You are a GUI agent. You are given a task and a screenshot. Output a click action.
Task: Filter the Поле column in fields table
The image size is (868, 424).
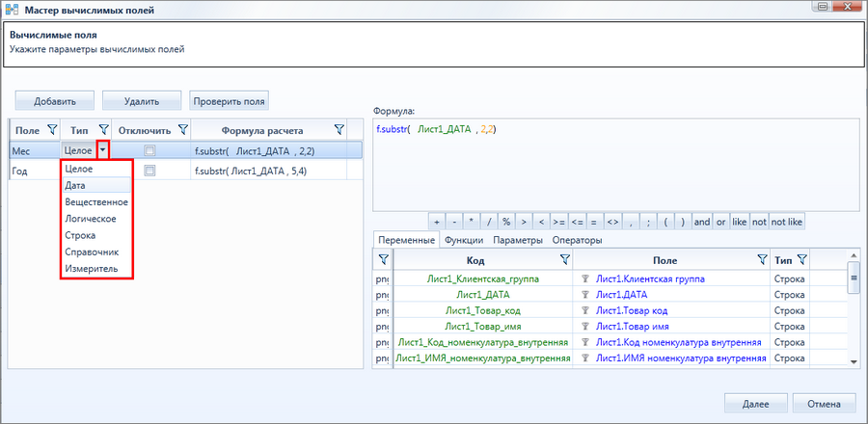tap(52, 130)
